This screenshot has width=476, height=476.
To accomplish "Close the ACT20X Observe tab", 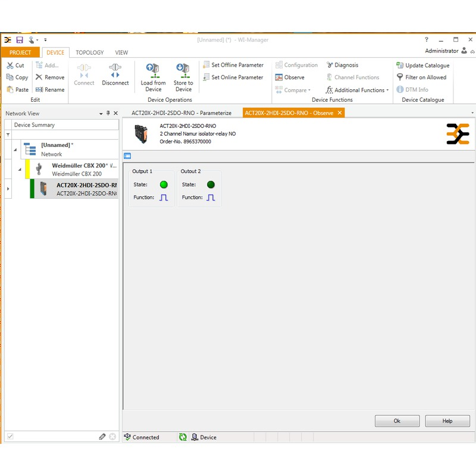I will point(340,113).
